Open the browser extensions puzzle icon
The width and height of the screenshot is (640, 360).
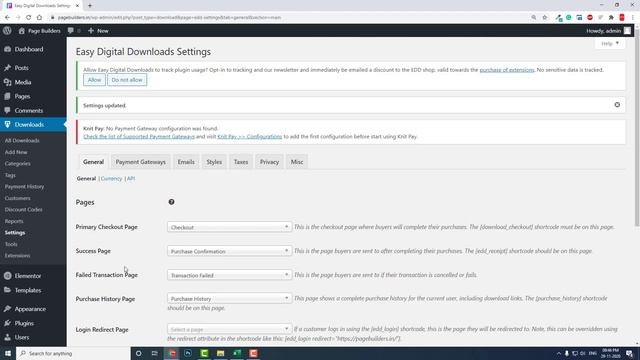pos(611,18)
